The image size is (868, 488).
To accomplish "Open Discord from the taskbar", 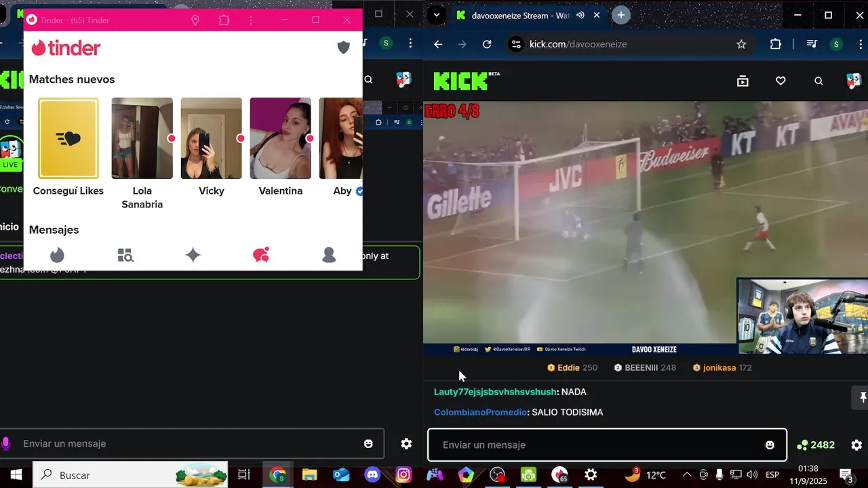I will 372,474.
